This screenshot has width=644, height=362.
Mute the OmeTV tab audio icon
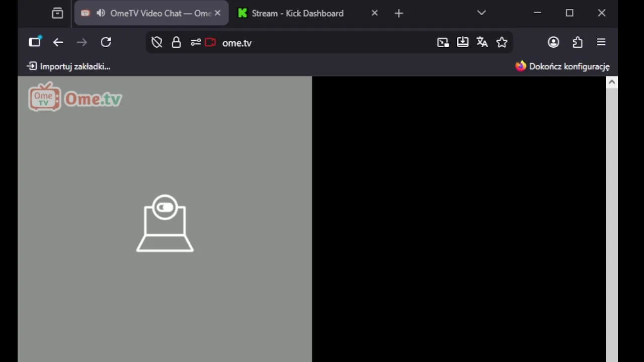[101, 13]
